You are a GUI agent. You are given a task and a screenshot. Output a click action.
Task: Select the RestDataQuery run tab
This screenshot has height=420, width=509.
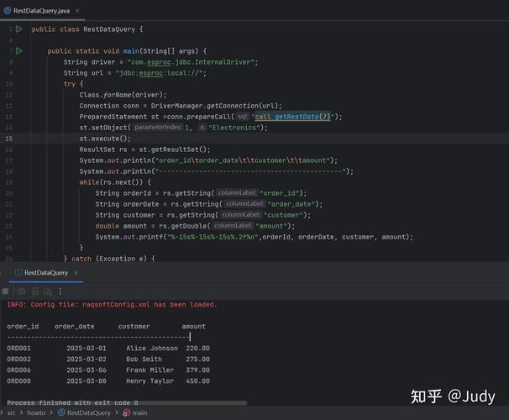click(x=45, y=273)
